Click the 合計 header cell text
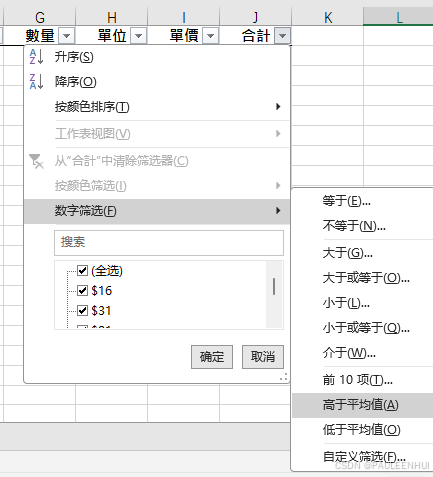 pyautogui.click(x=256, y=36)
